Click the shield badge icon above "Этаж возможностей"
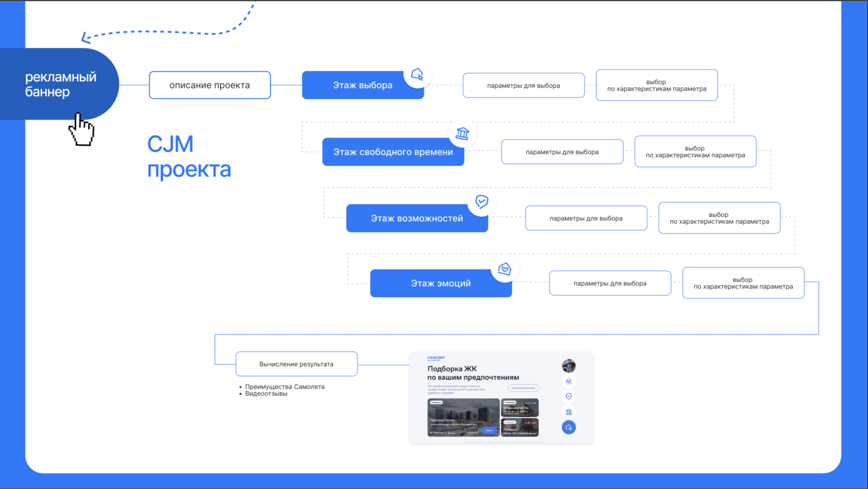 coord(482,201)
